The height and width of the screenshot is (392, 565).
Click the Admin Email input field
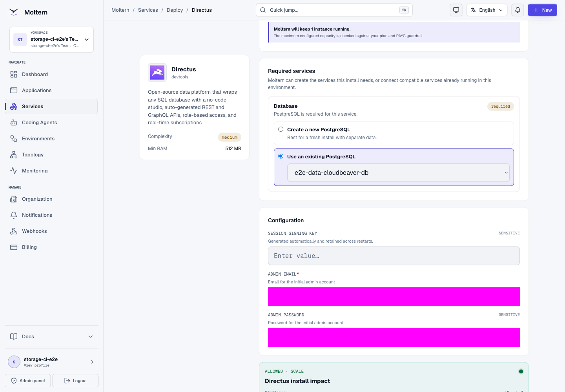(x=394, y=297)
